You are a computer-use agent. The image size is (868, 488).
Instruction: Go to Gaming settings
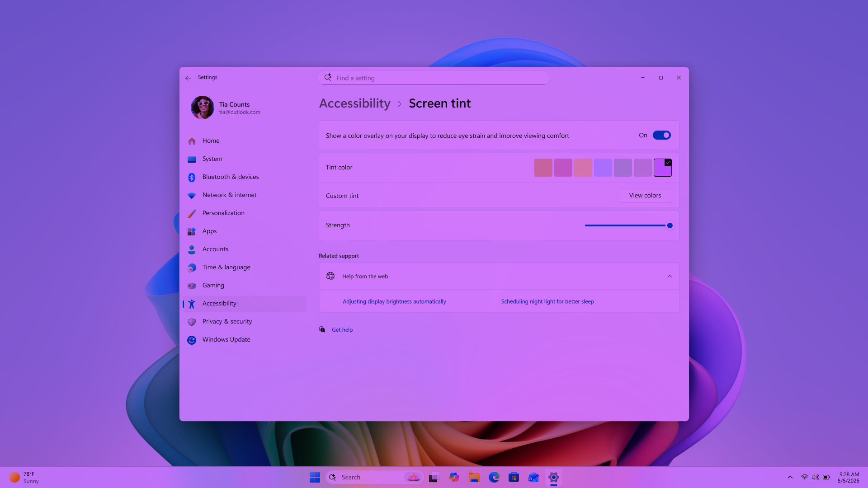244,286
